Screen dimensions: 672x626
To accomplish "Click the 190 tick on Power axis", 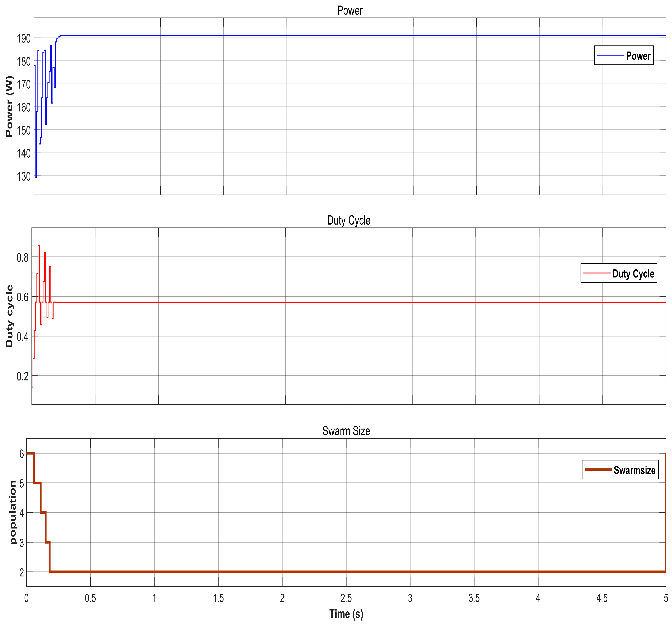I will click(x=24, y=38).
